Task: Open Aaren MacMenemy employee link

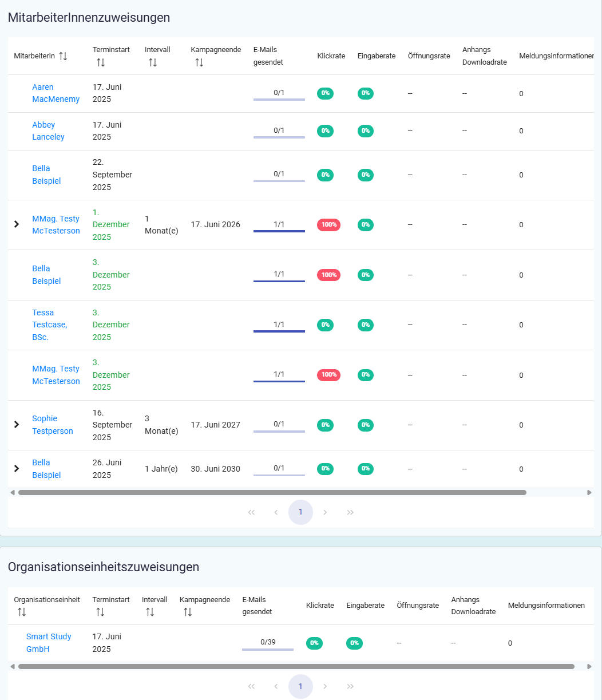Action: pos(56,93)
